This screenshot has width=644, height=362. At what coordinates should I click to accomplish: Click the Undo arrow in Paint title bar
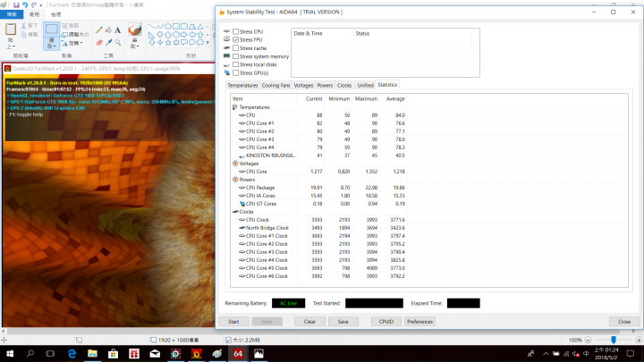[25, 5]
